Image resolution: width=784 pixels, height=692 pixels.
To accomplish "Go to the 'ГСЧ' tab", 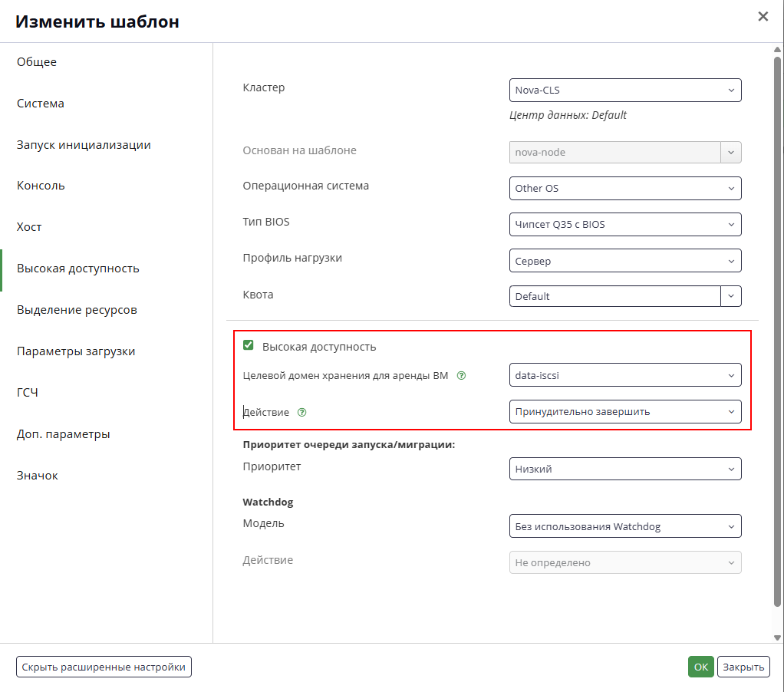I will pyautogui.click(x=28, y=393).
